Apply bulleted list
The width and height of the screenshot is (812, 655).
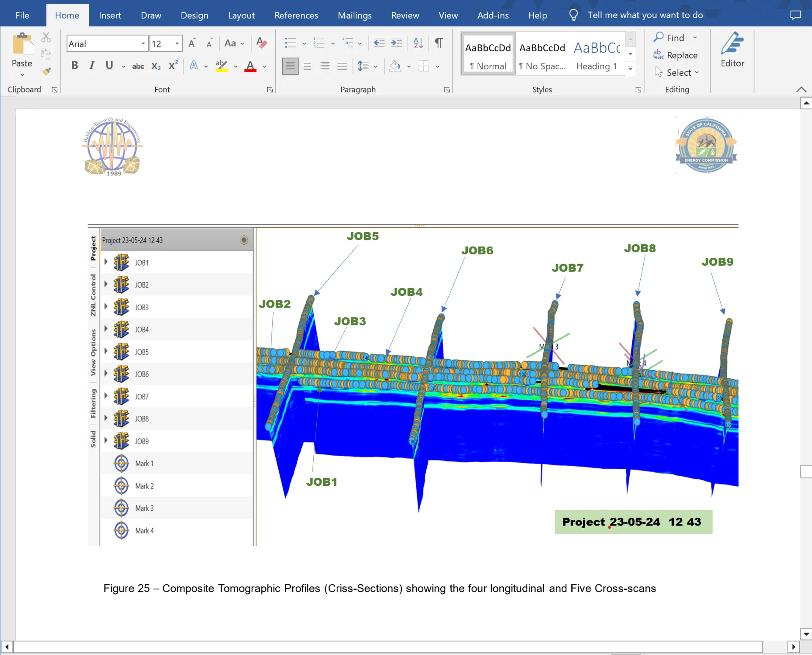pyautogui.click(x=290, y=43)
